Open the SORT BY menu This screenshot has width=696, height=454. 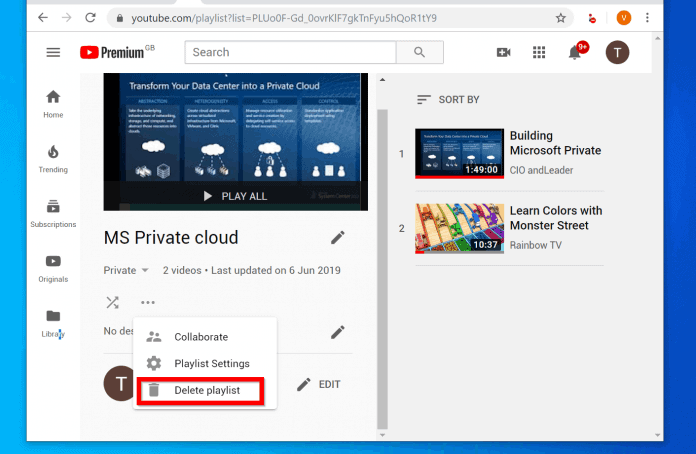[x=448, y=99]
